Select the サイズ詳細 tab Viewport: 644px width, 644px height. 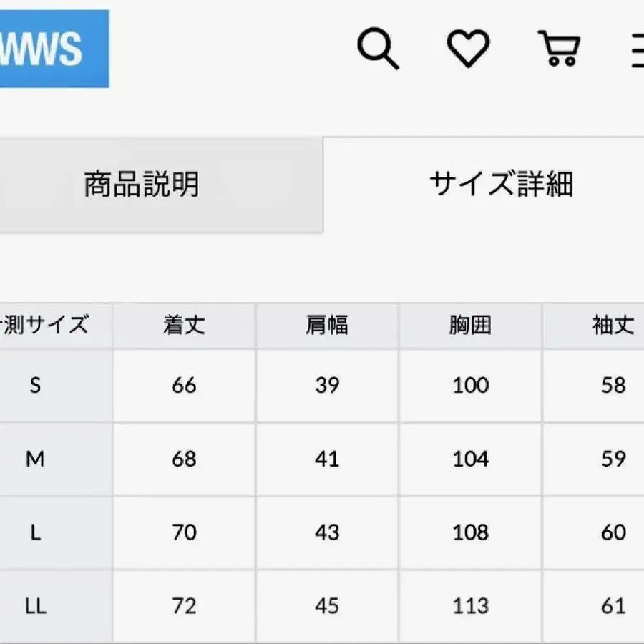501,185
